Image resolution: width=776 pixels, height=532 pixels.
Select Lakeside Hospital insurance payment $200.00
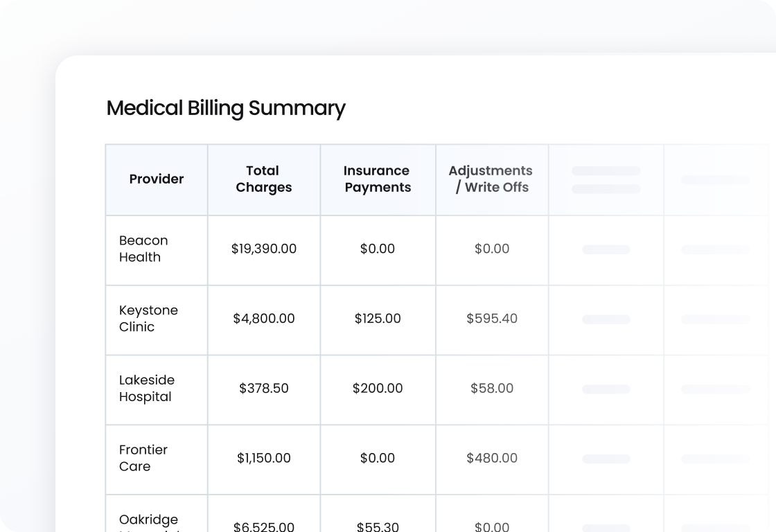[378, 389]
